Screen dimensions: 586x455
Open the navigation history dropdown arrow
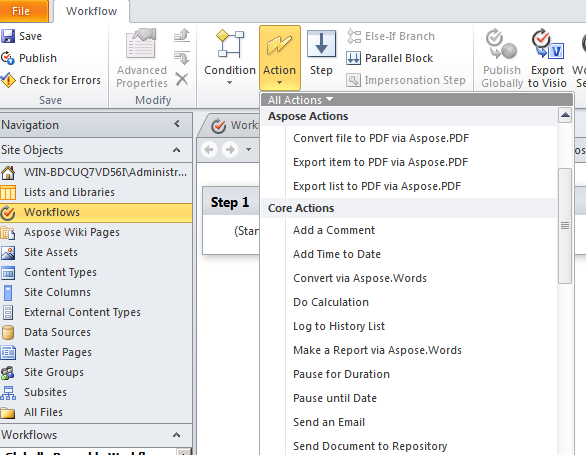tap(248, 150)
